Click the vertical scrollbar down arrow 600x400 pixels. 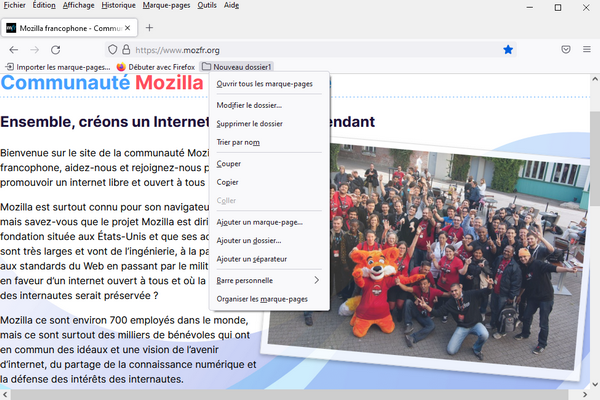(x=595, y=384)
